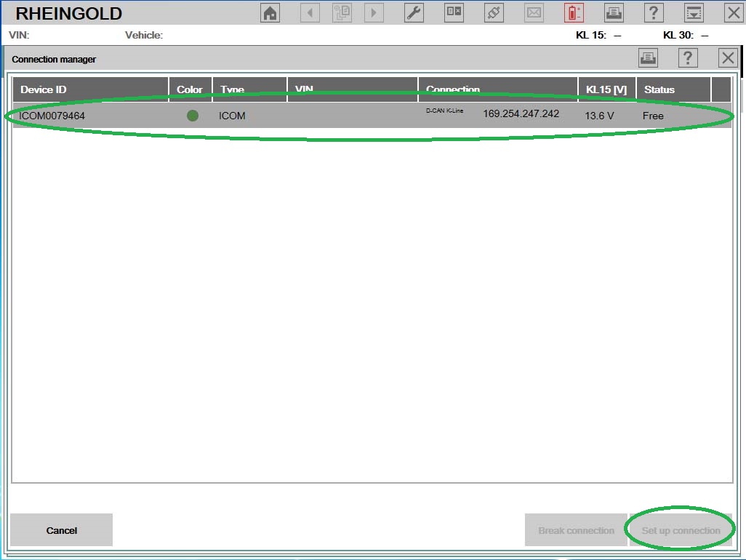The width and height of the screenshot is (746, 560).
Task: Click the ICOM type cell
Action: click(232, 116)
